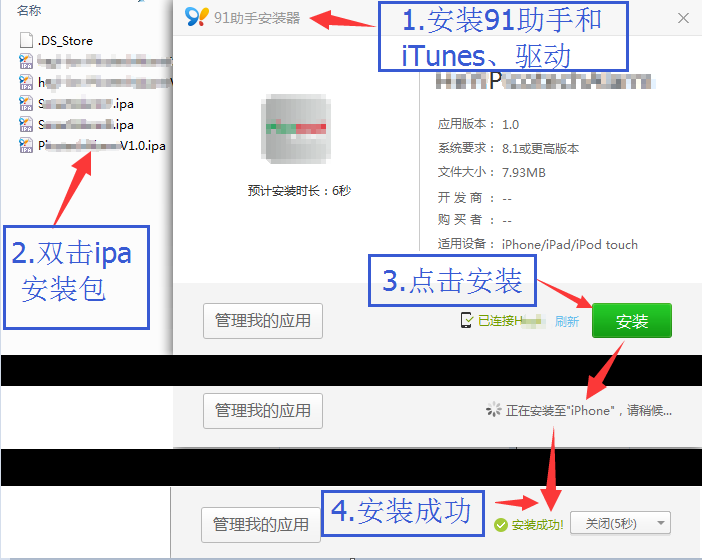702x560 pixels.
Task: Click the 已连接 device status text
Action: [x=511, y=321]
